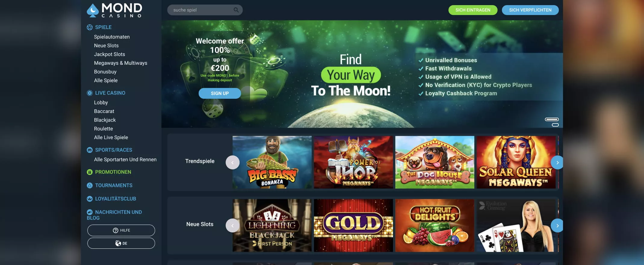Go to Roulette in Live Casino
Viewport: 644px width, 265px height.
tap(104, 129)
